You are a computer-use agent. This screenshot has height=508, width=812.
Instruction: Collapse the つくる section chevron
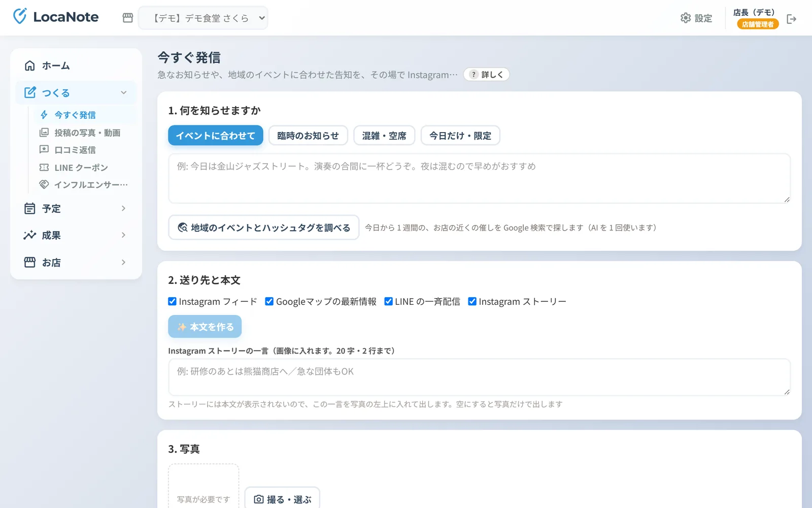click(x=123, y=92)
